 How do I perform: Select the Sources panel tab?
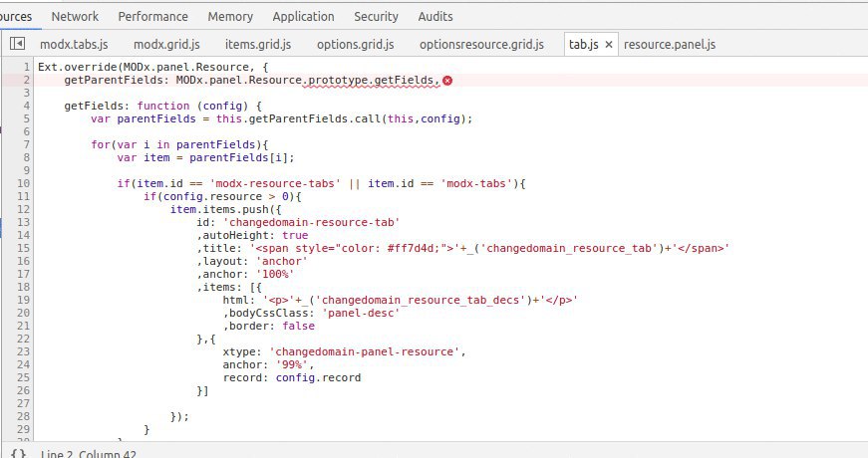(16, 17)
